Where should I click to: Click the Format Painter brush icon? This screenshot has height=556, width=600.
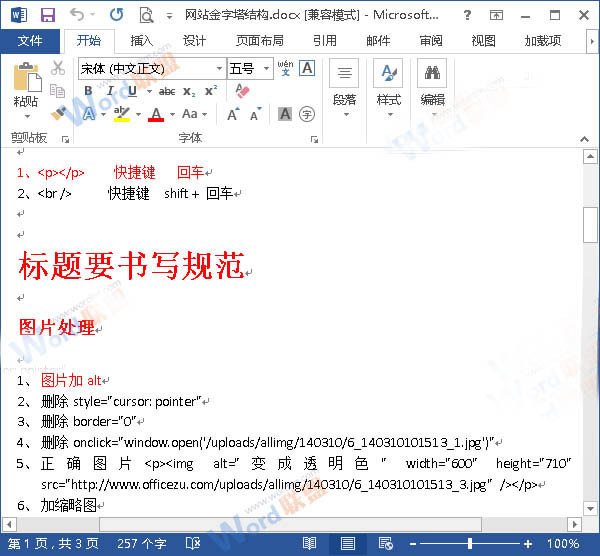(x=57, y=111)
